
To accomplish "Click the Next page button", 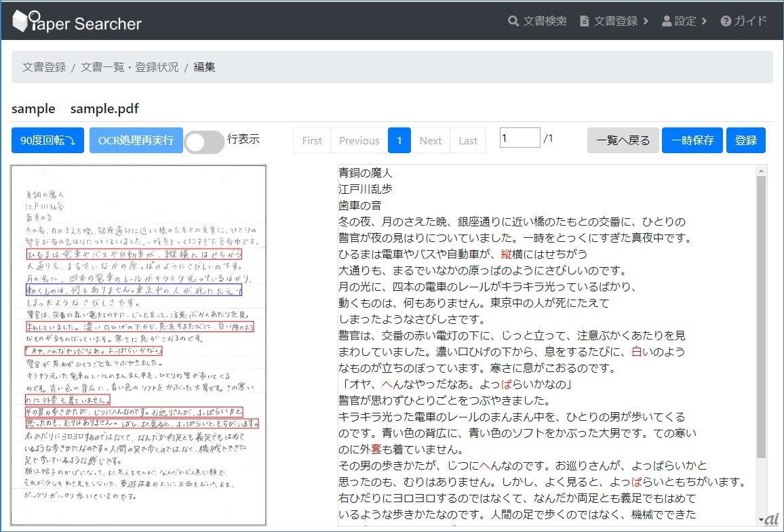I will pos(430,140).
